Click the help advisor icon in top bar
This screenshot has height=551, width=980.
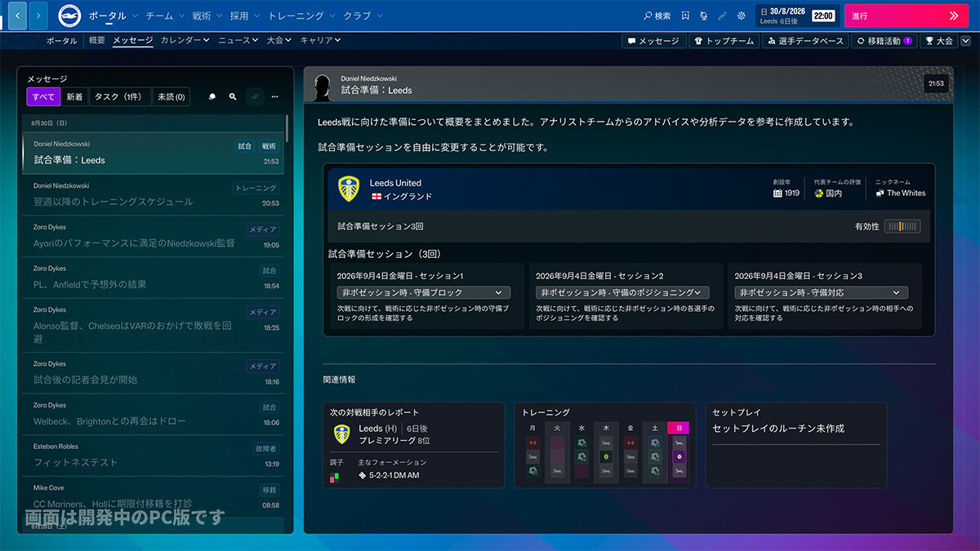point(703,16)
